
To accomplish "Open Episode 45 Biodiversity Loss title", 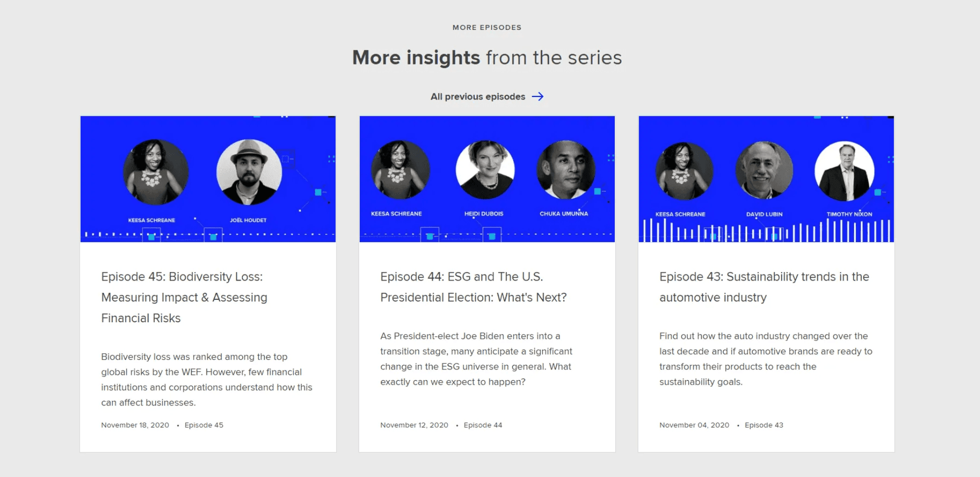I will pyautogui.click(x=184, y=297).
